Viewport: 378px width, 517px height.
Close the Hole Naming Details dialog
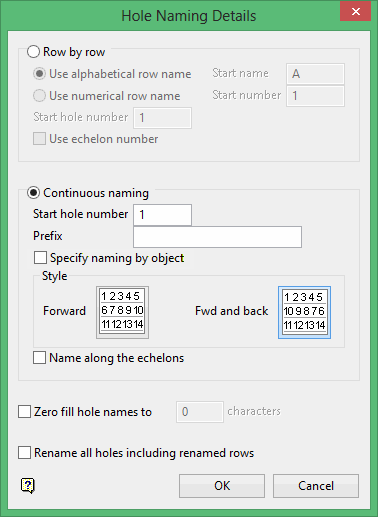tap(355, 12)
